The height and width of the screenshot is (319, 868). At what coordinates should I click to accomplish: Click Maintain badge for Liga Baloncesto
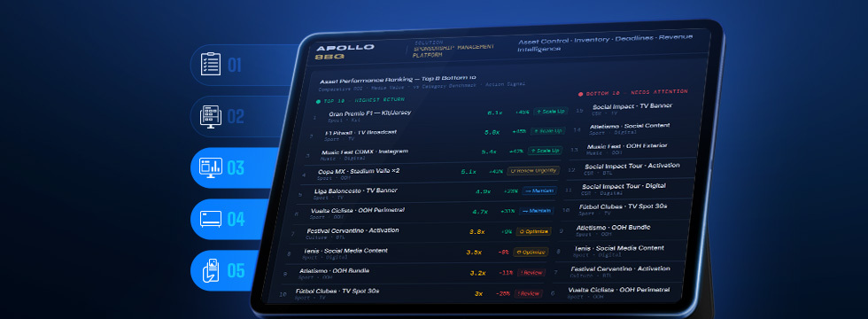[539, 191]
